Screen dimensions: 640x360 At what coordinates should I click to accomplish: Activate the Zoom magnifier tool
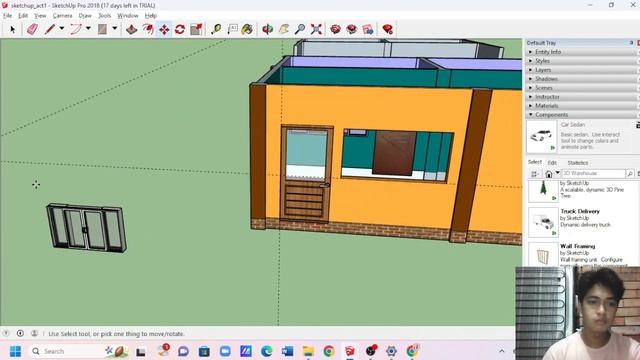pos(300,29)
